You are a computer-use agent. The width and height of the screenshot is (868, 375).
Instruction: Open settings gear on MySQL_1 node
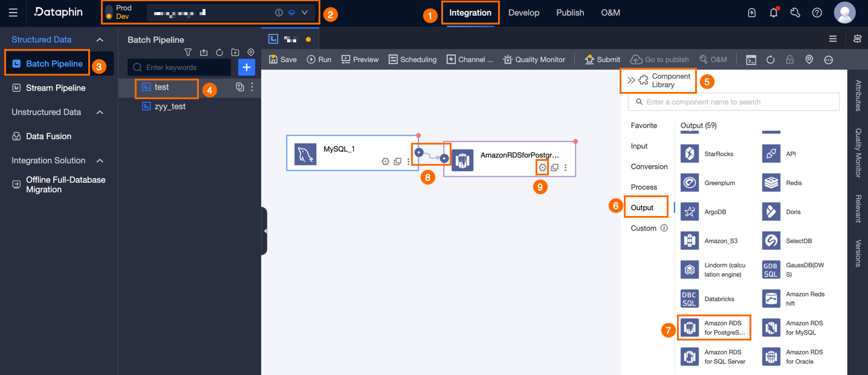tap(385, 161)
